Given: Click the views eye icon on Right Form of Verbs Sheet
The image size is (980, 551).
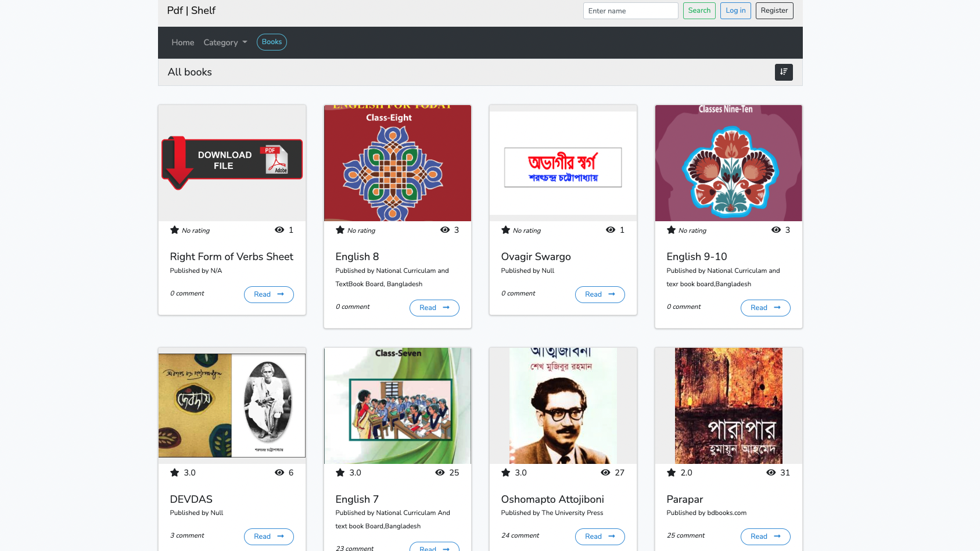Looking at the screenshot, I should coord(279,230).
